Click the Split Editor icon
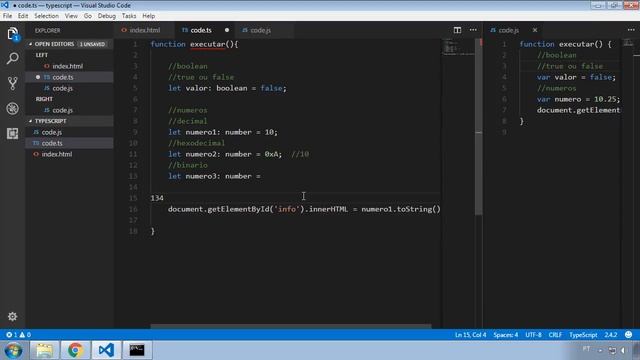This screenshot has height=360, width=640. pos(457,30)
